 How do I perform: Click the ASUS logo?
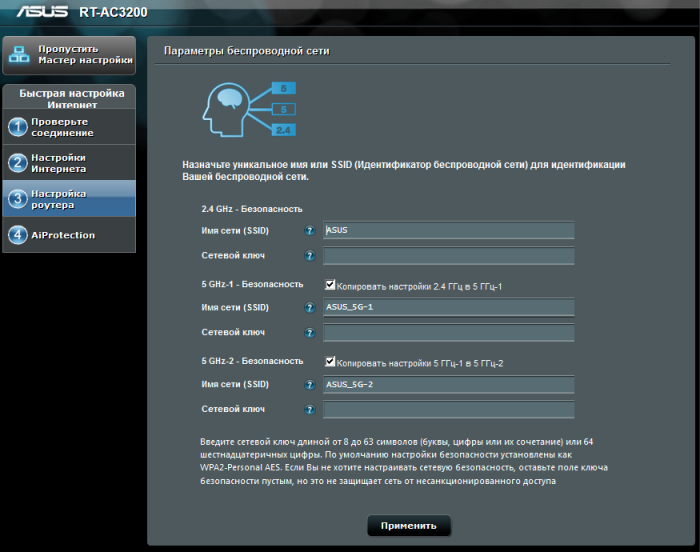coord(42,12)
